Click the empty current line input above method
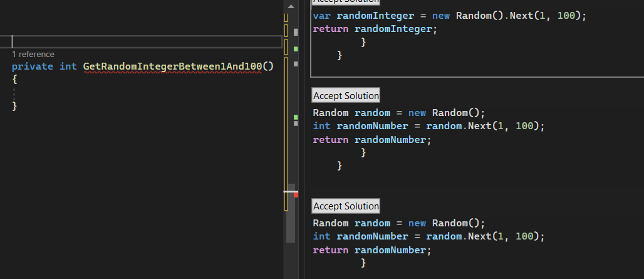 coord(141,41)
